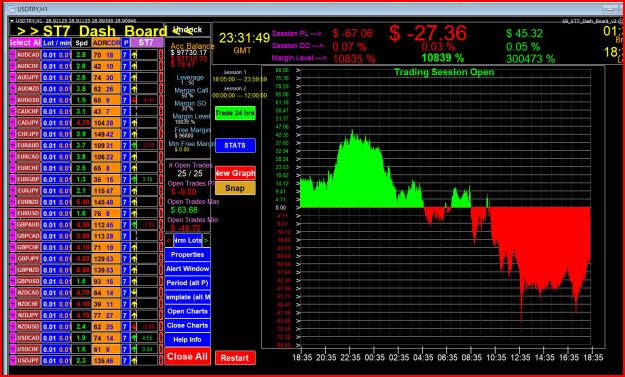Toggle the magenta select box for CADCHF
The width and height of the screenshot is (625, 377).
(x=12, y=112)
